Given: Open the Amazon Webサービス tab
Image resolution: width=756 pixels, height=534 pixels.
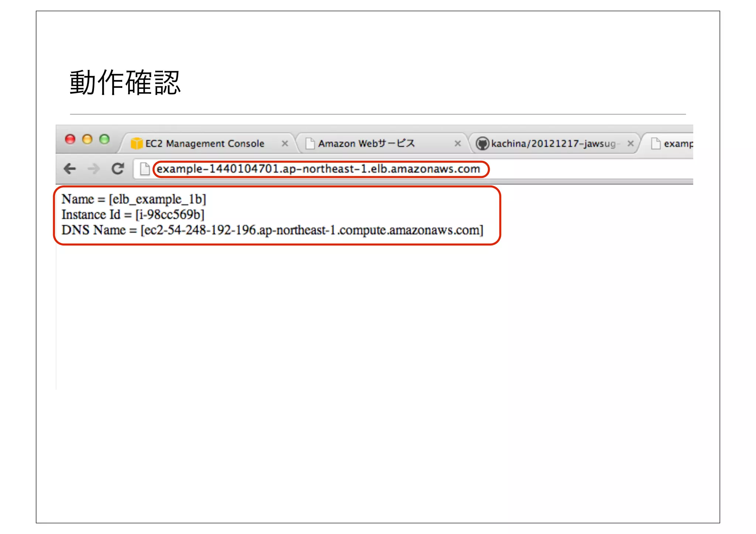Looking at the screenshot, I should (x=367, y=144).
